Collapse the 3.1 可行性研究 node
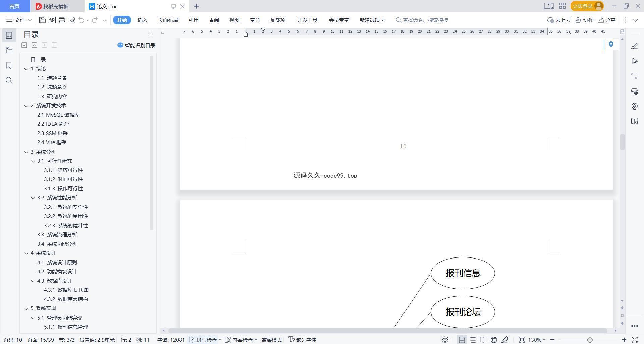The image size is (644, 344). pos(33,161)
